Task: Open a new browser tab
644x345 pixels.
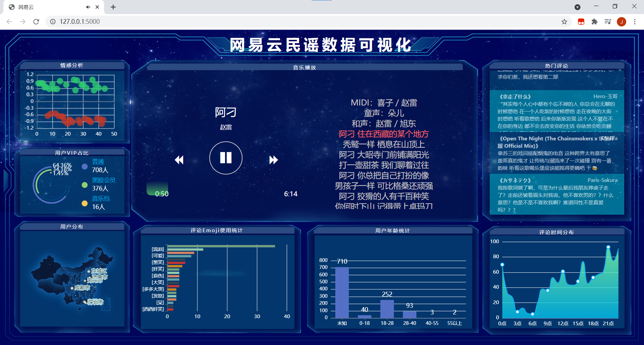Action: (113, 7)
